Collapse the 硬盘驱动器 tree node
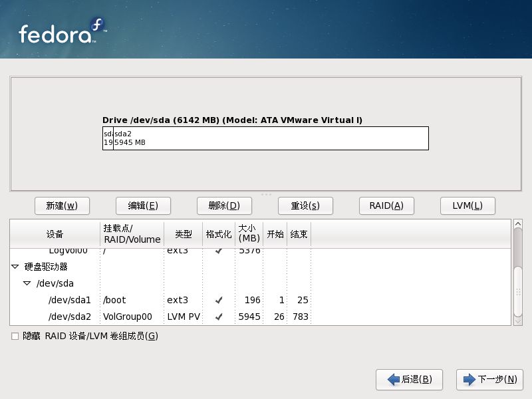 tap(15, 267)
